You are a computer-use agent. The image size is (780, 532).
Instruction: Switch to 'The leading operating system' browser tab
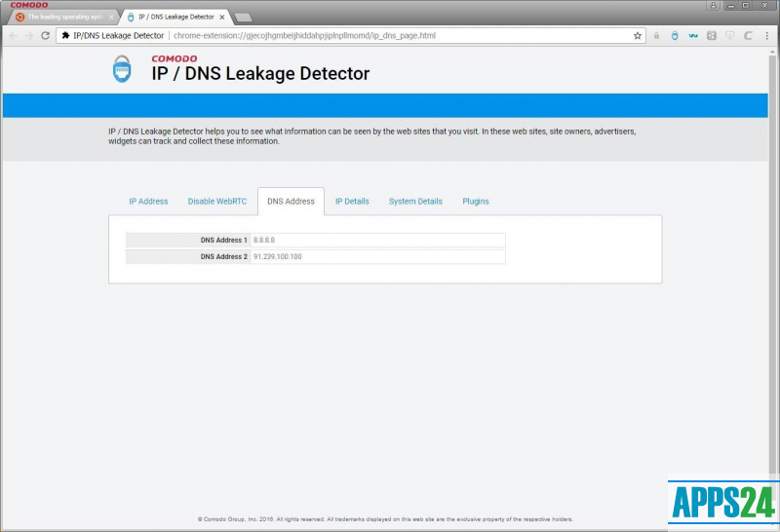(63, 17)
